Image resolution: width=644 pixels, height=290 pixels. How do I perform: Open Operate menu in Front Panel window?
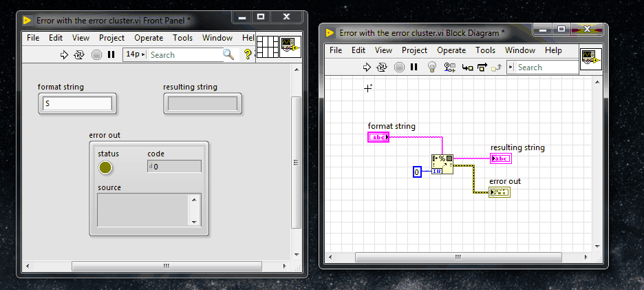149,38
